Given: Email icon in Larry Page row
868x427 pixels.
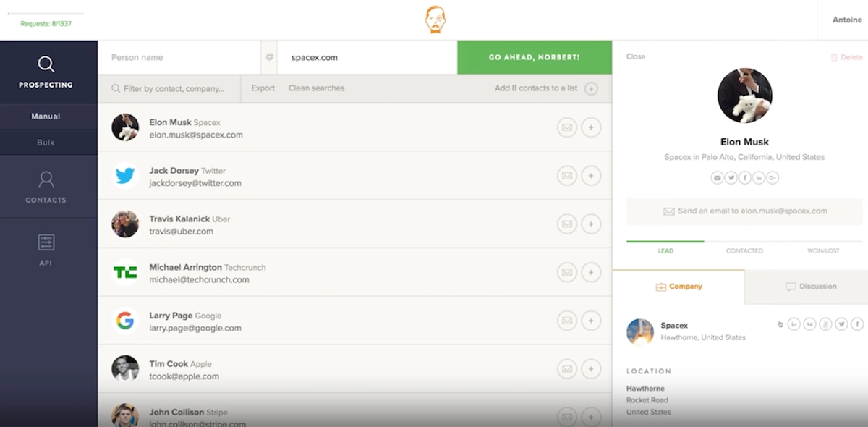Looking at the screenshot, I should pyautogui.click(x=567, y=321).
